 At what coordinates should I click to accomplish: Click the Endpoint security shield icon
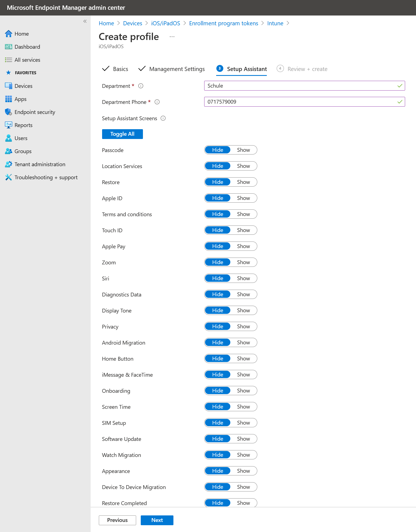pos(8,112)
